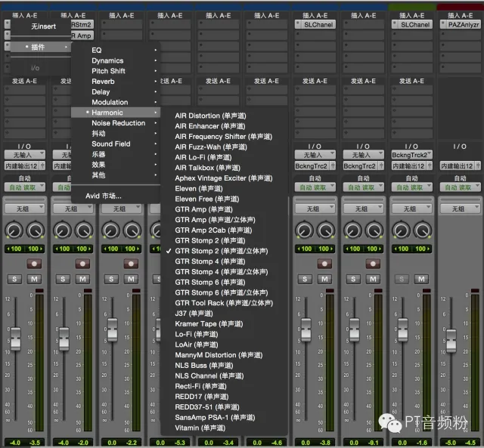Mute the channel with BckngTrck2 input
Viewport: 484px width, 448px height.
click(x=421, y=280)
